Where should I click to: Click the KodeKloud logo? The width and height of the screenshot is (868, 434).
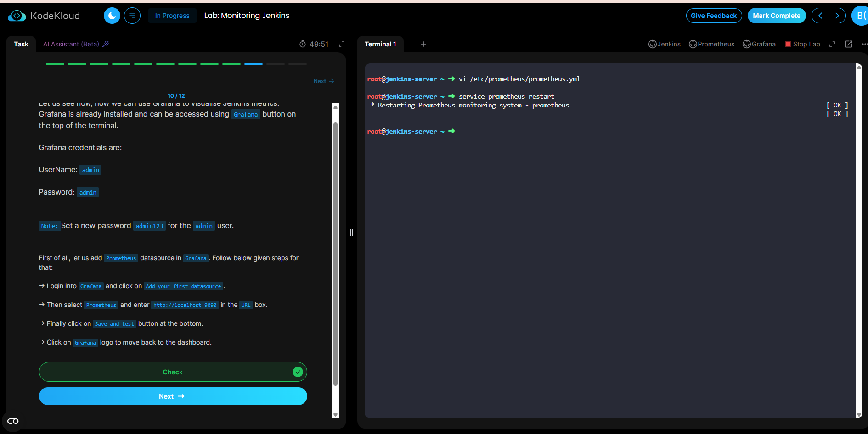pyautogui.click(x=44, y=16)
